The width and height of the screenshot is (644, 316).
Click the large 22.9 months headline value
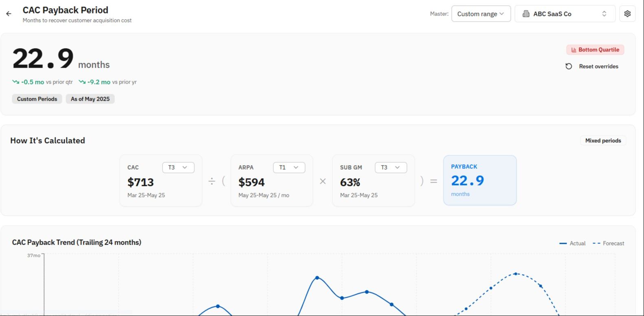click(61, 59)
